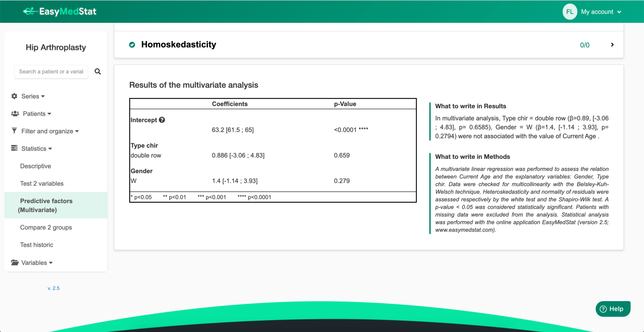Click the Intercept help question icon
The height and width of the screenshot is (332, 644).
(162, 120)
